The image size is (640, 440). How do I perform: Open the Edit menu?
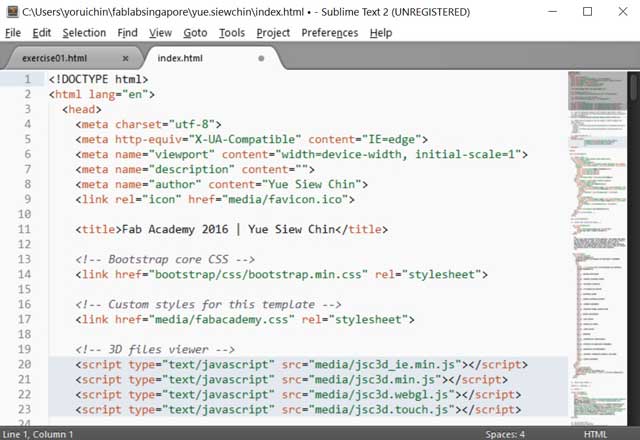[42, 33]
